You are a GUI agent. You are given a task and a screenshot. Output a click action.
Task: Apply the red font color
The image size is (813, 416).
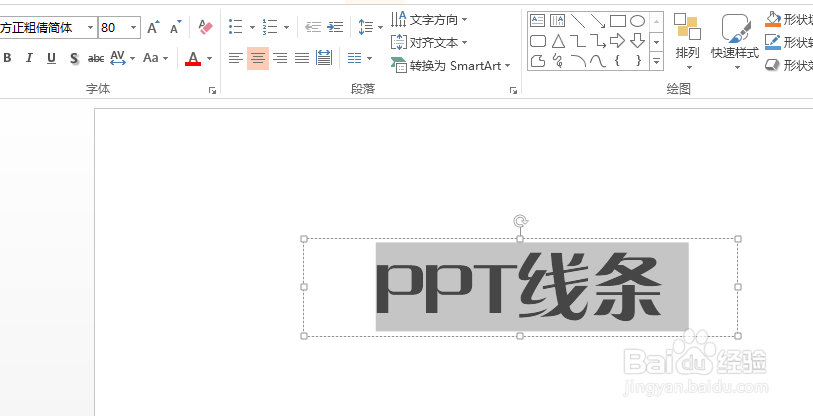193,58
